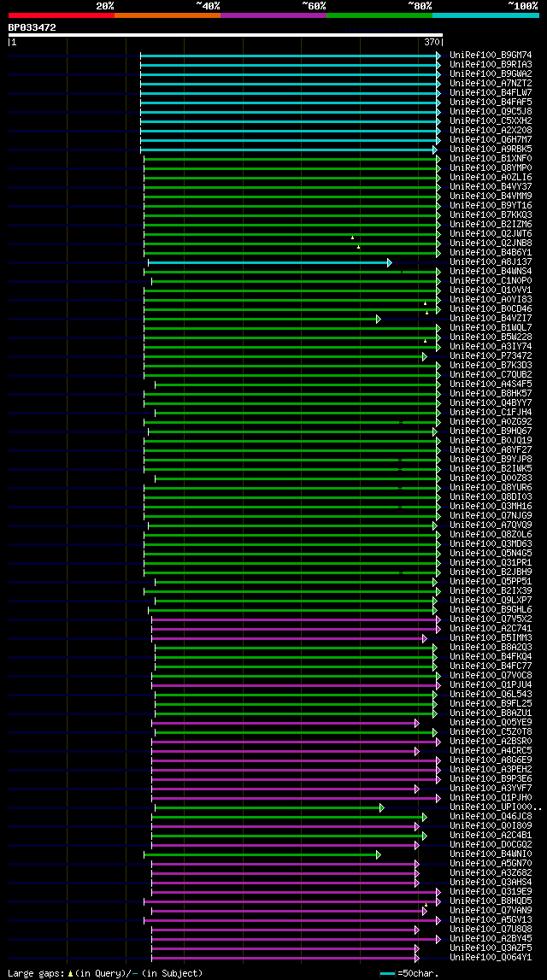
Task: Select the UniRef100_A4S4F5 label
Action: coord(491,384)
